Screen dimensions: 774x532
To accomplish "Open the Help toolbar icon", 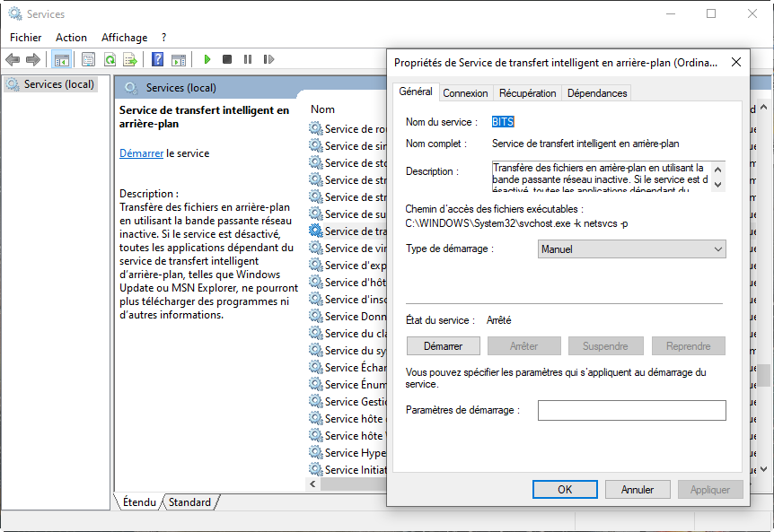I will (157, 59).
